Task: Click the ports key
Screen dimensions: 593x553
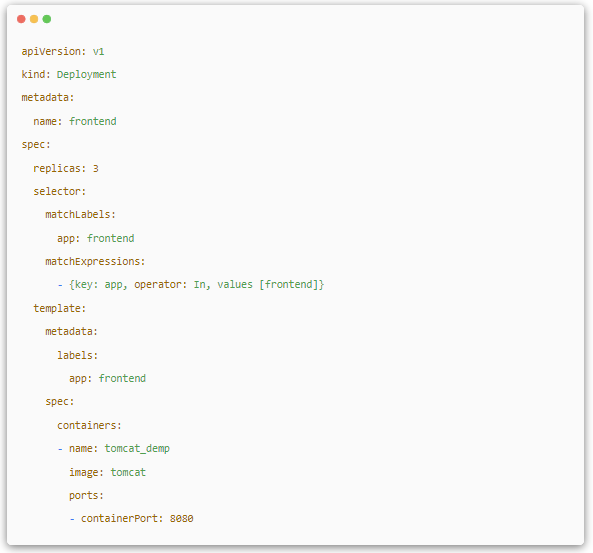Action: pos(86,496)
